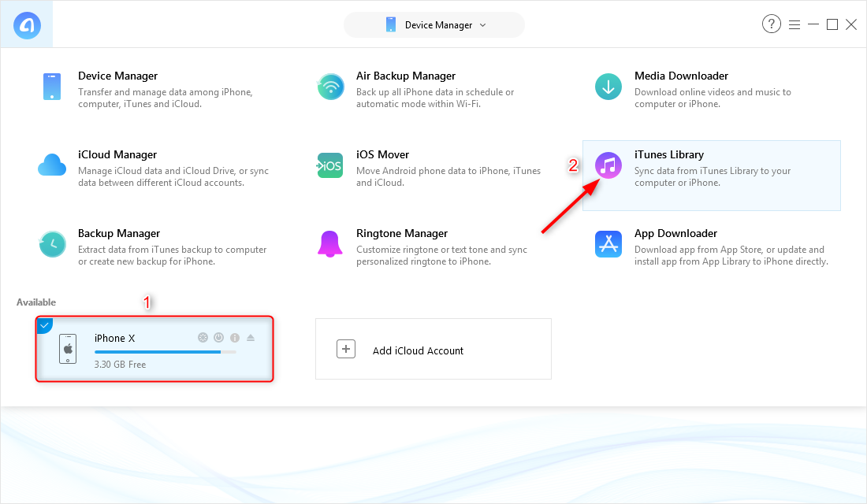Minimize the AnyTrans window
Image resolution: width=867 pixels, height=504 pixels.
(x=813, y=24)
